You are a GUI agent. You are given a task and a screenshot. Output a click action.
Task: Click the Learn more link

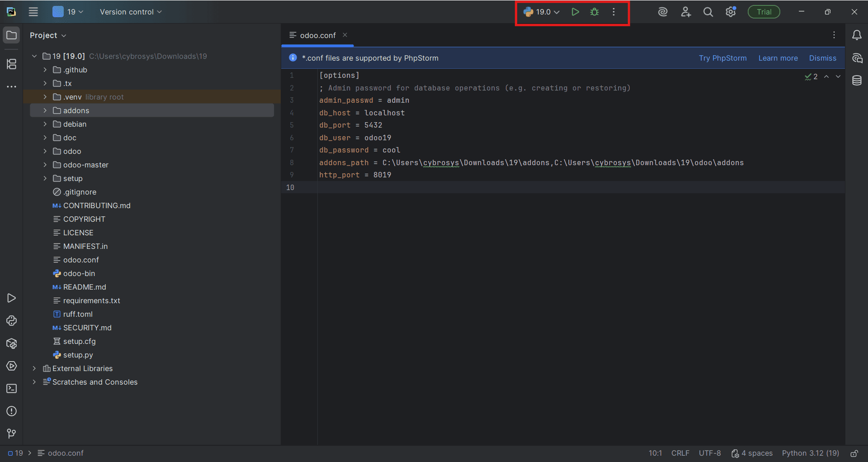(778, 58)
